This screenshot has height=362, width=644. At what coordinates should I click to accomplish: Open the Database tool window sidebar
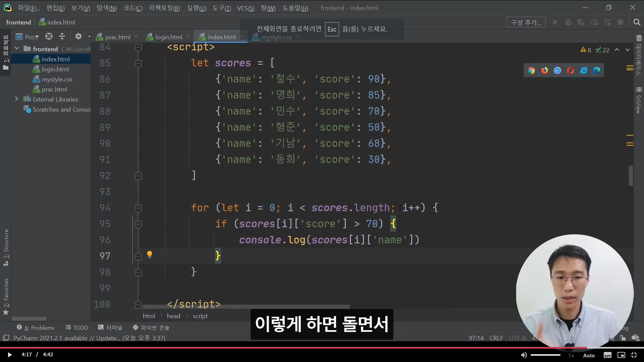point(639,55)
